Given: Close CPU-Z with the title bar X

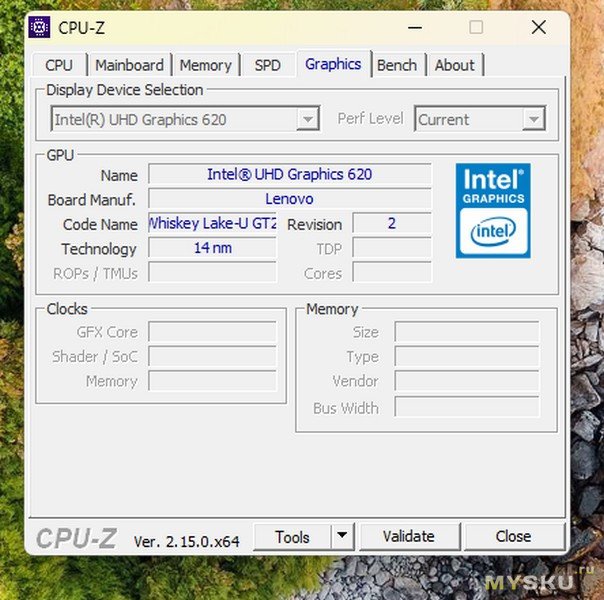Looking at the screenshot, I should coord(539,27).
